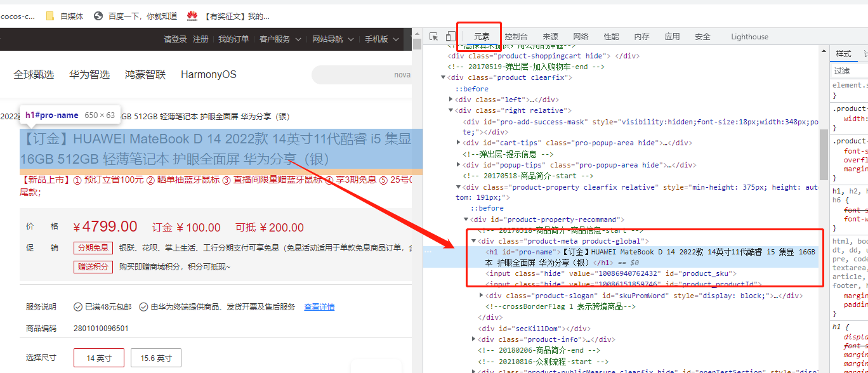Screen dimensions: 868x373
Task: Expand the div id="cart-tips" node
Action: [x=458, y=143]
